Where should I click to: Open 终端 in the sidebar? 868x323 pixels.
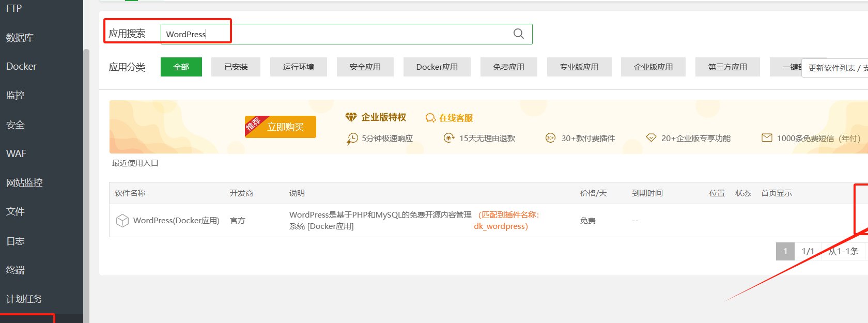point(15,270)
